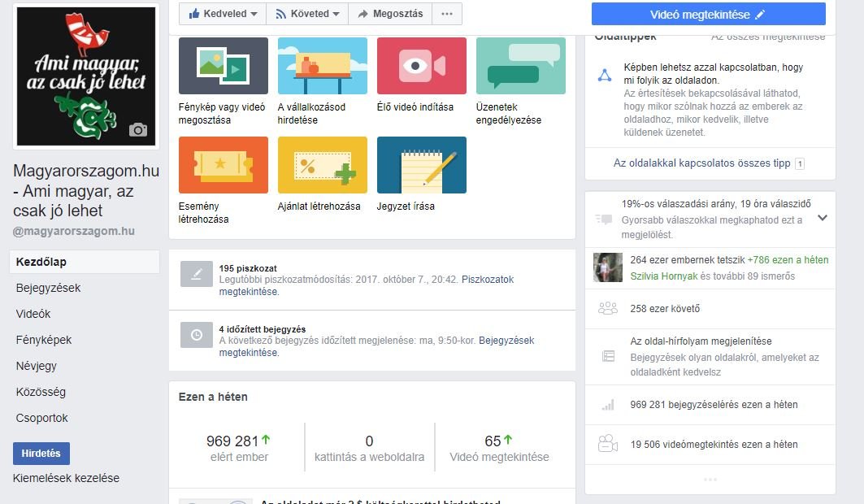Expand the response rate panel chevron

pos(823,218)
